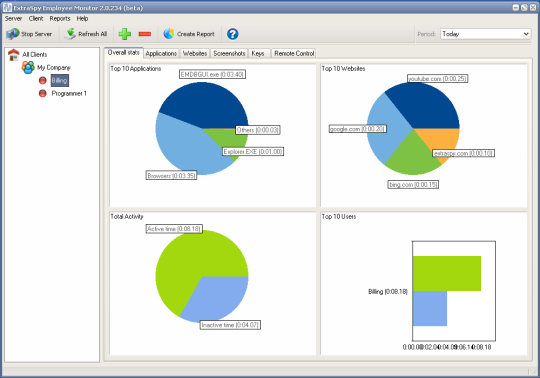
Task: Click the green active bar in Top 10 Users
Action: click(447, 273)
